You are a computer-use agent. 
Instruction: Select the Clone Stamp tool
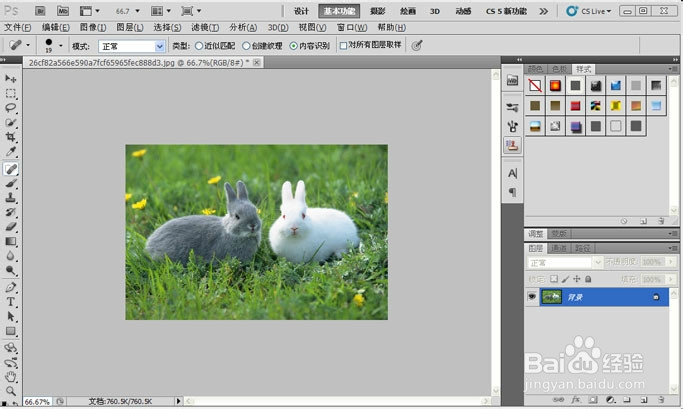click(x=10, y=198)
